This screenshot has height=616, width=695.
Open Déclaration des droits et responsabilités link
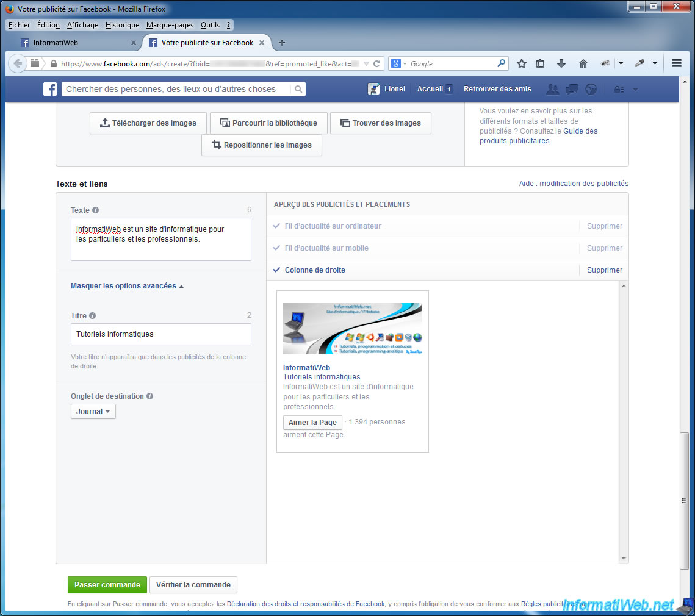(306, 604)
